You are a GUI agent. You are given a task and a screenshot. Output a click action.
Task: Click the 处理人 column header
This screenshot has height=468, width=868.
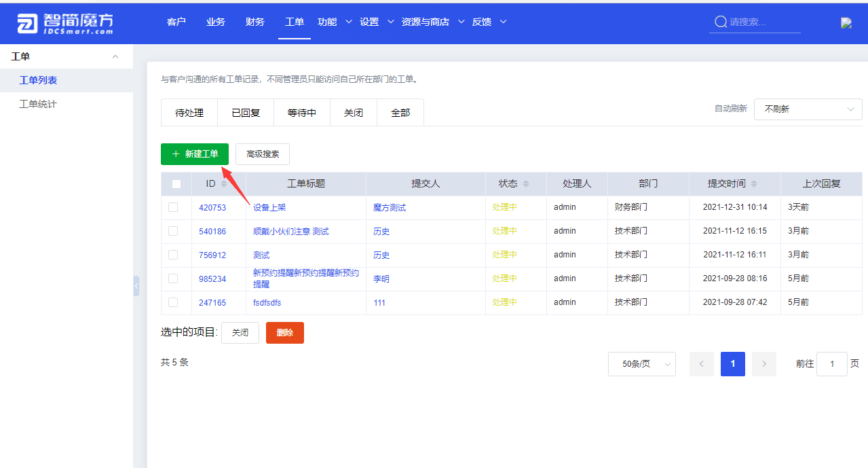577,184
